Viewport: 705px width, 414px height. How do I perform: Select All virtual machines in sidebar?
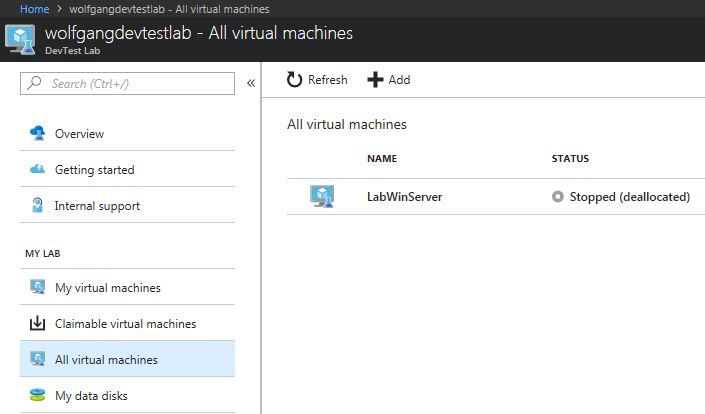pyautogui.click(x=106, y=360)
